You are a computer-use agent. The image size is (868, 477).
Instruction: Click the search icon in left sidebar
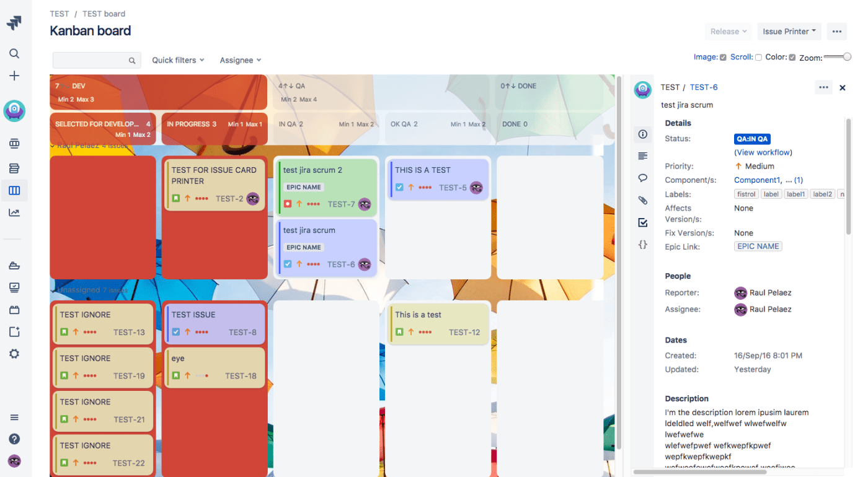pos(14,54)
